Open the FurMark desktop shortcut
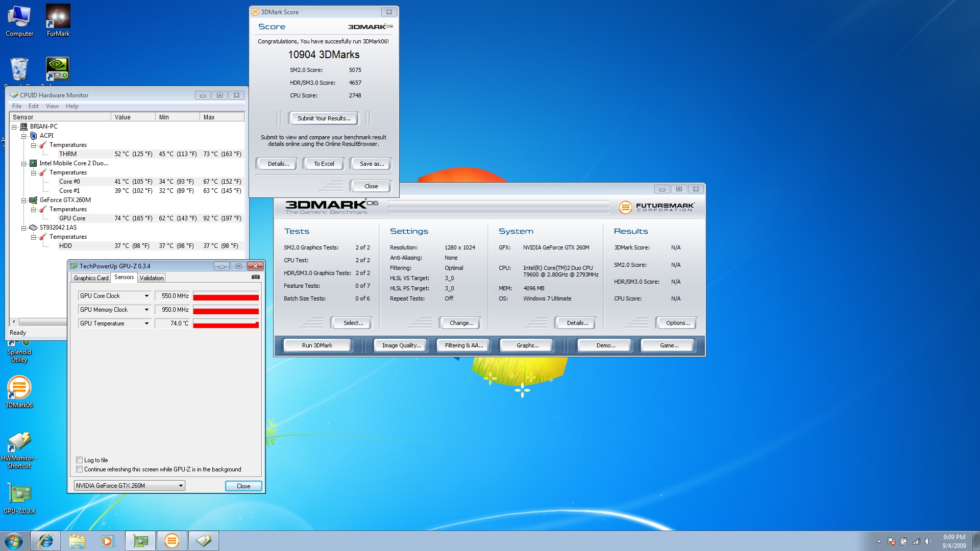This screenshot has width=980, height=551. point(58,20)
